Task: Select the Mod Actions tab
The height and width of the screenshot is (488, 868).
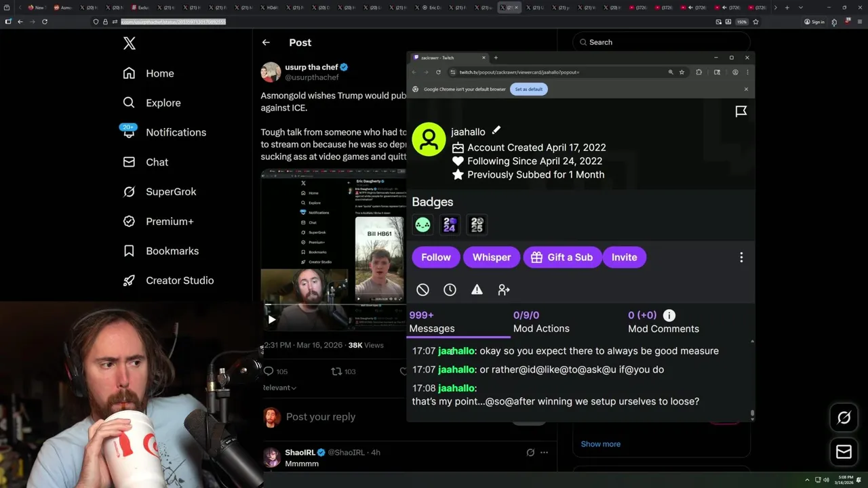Action: (541, 322)
